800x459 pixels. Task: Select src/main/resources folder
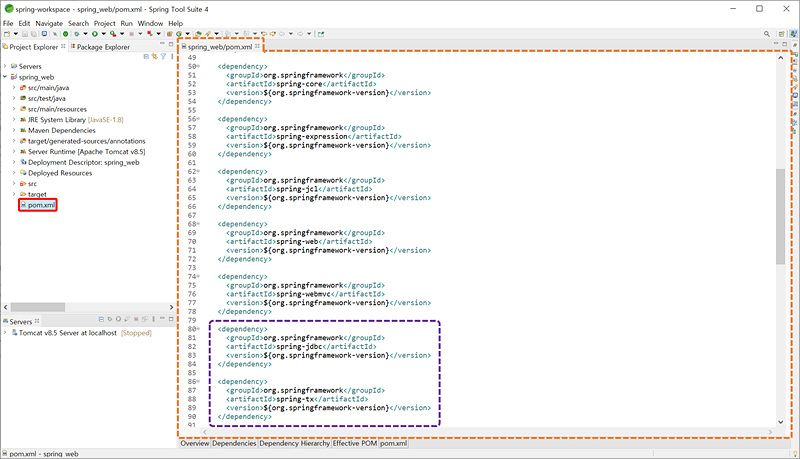pyautogui.click(x=54, y=109)
